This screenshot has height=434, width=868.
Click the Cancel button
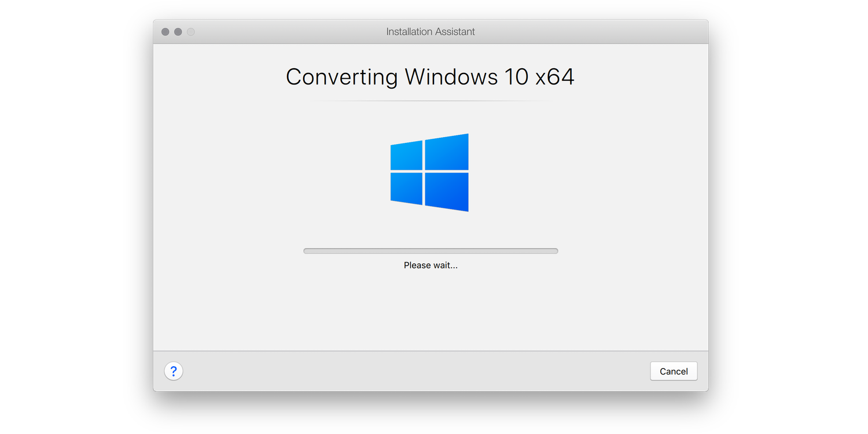click(x=674, y=372)
